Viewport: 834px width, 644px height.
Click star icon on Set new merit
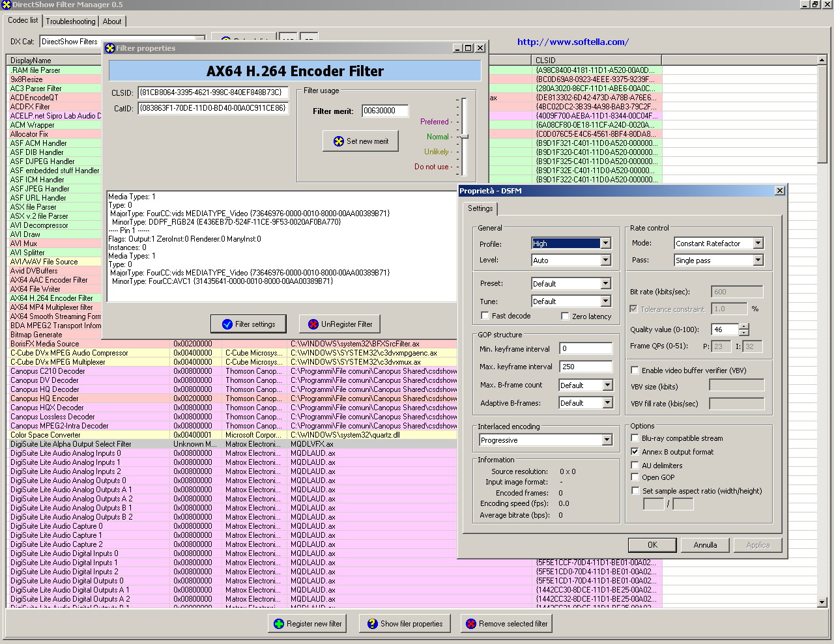[x=339, y=141]
